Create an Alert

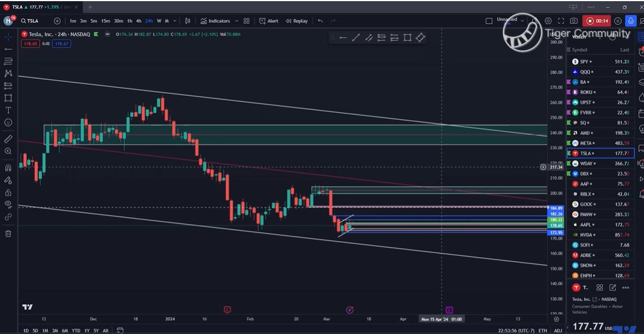point(269,21)
